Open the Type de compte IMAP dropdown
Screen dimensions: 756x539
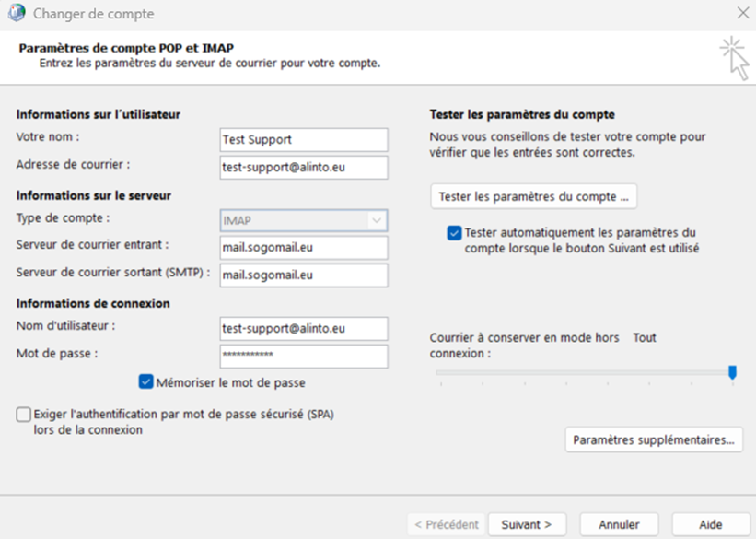pyautogui.click(x=304, y=220)
